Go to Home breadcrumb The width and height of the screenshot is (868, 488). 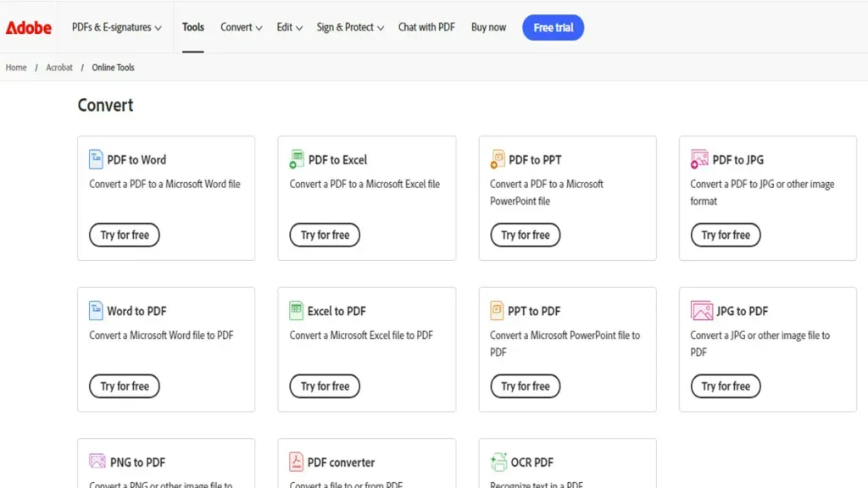pos(16,68)
